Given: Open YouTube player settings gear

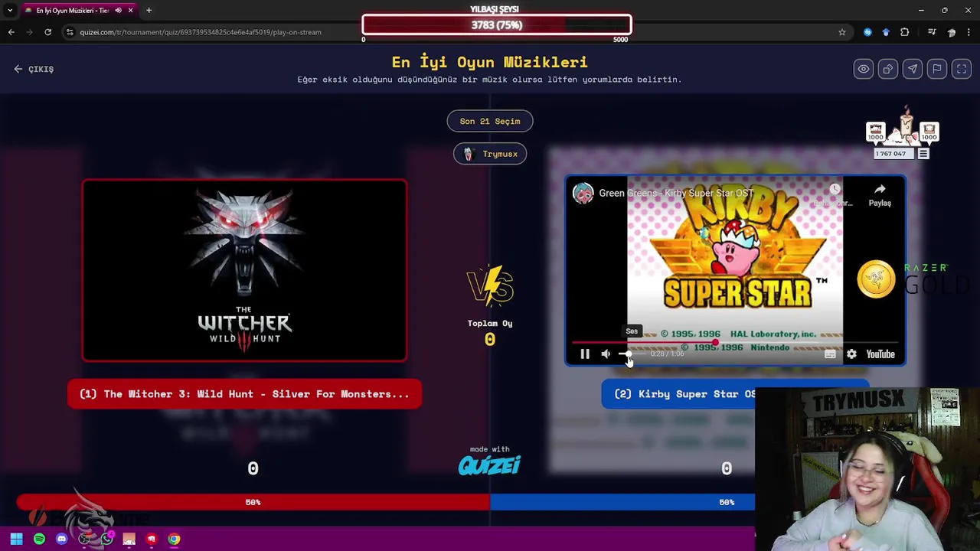Looking at the screenshot, I should tap(851, 354).
